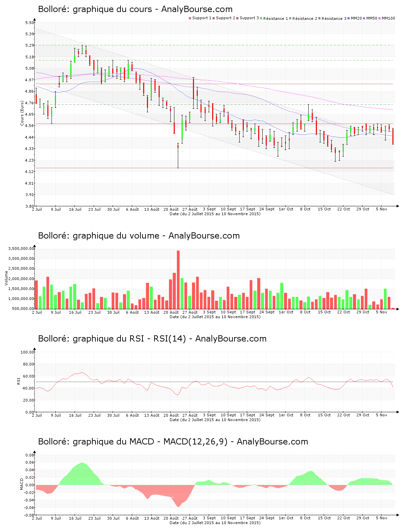Screen dimensions: 412x532
Task: Click the 'RSI' vertical axis label
Action: (x=19, y=381)
